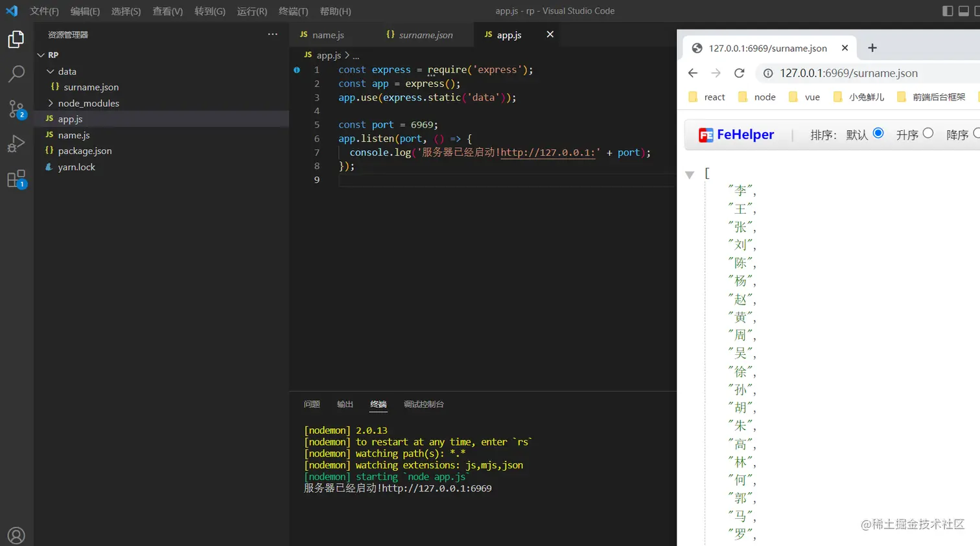Open the Search view in activity bar

point(16,74)
